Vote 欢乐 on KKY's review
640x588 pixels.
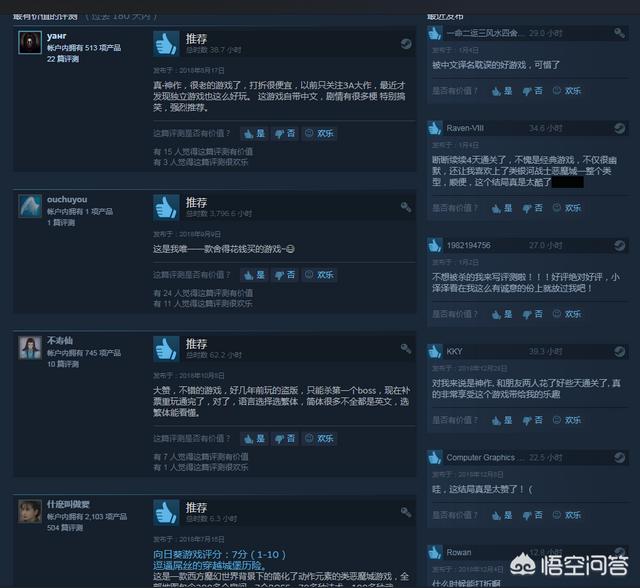click(x=567, y=420)
